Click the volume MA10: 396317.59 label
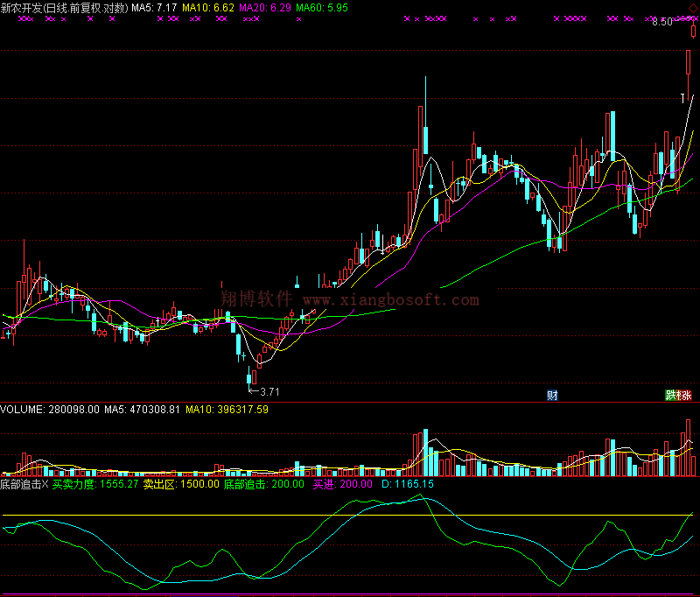 click(227, 410)
